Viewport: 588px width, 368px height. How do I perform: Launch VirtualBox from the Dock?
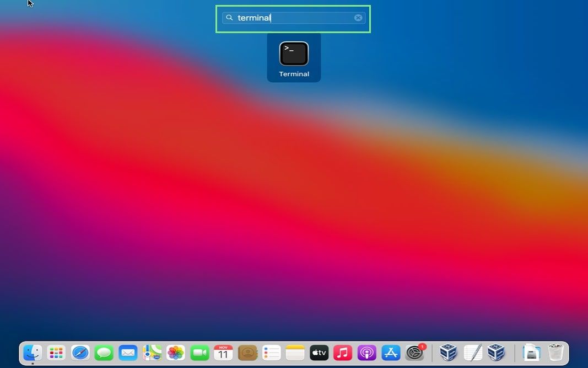click(449, 353)
